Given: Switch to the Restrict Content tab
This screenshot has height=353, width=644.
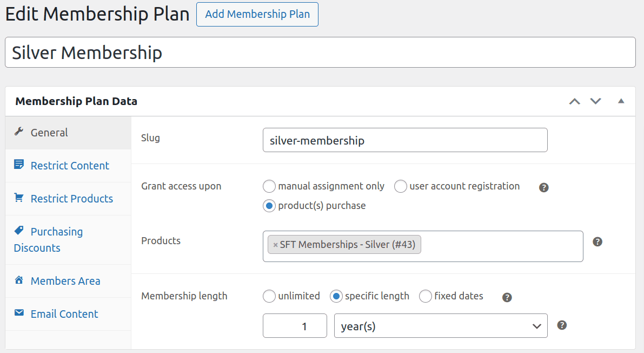Looking at the screenshot, I should click(x=69, y=165).
